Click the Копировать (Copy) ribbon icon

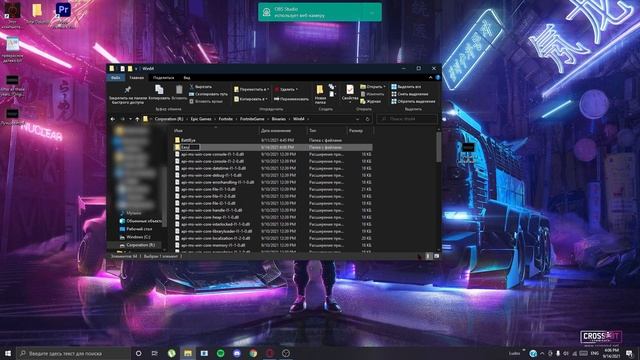tap(159, 92)
